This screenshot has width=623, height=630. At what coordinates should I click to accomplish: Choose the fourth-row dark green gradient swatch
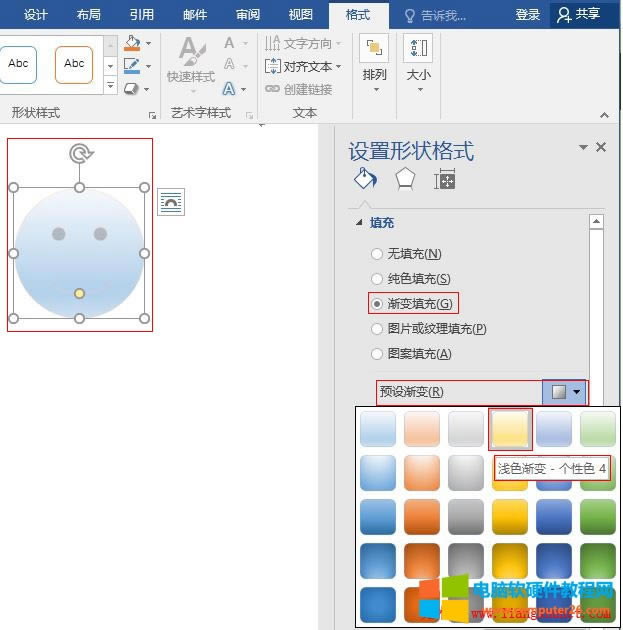coord(598,561)
